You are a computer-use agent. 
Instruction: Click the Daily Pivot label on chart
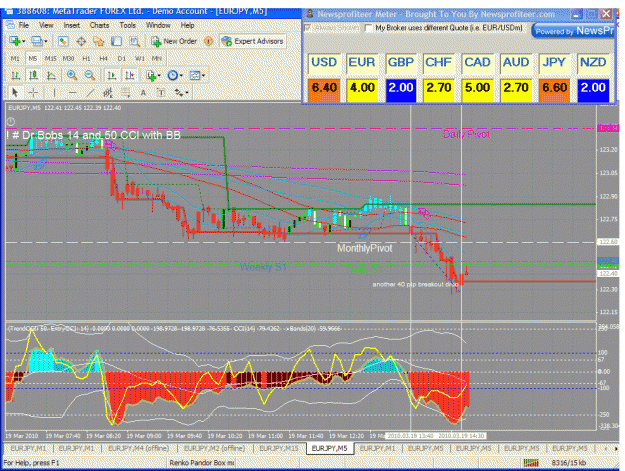[x=466, y=134]
